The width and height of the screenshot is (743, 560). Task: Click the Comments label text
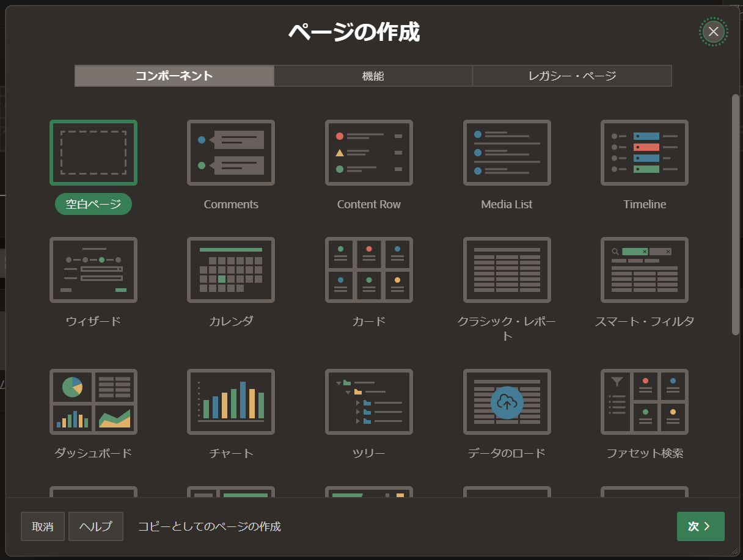(231, 204)
